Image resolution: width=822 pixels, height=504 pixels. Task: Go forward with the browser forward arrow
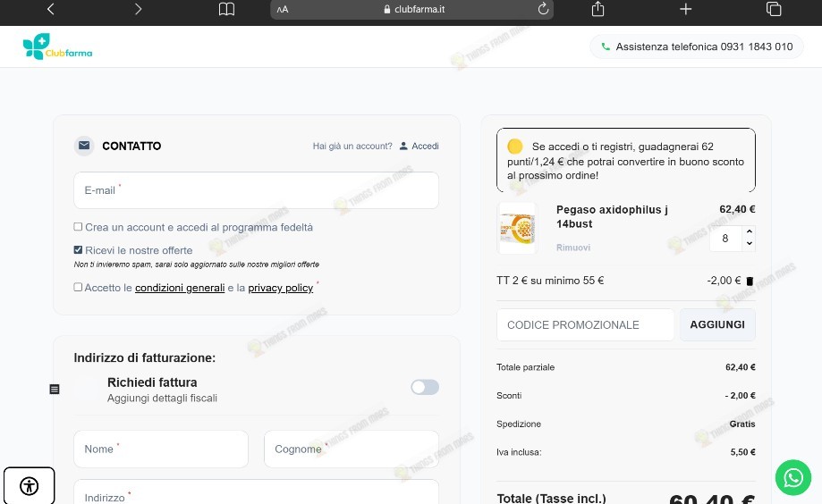tap(138, 9)
